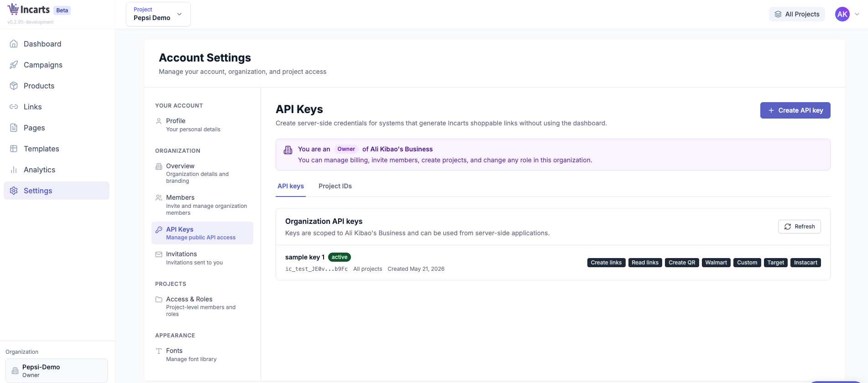Click the Pepsi-Demo organization building icon
Screen dimensions: 868x383
pos(15,371)
